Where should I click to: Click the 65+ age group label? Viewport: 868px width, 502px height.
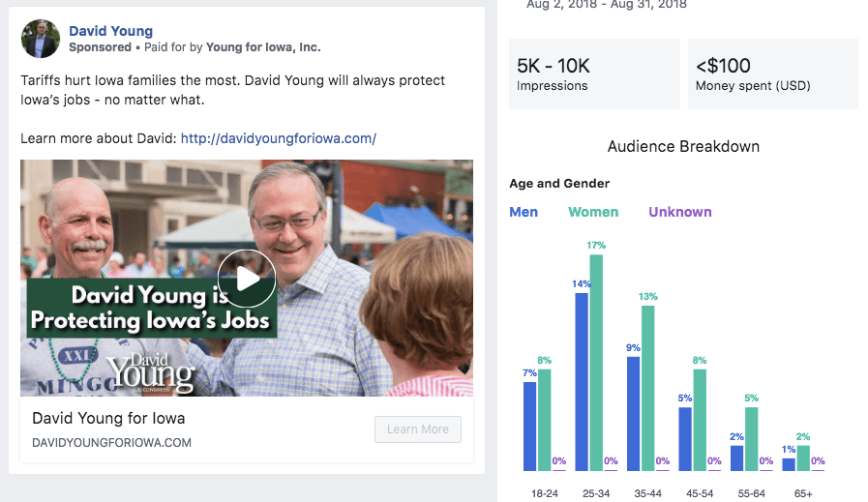point(803,493)
